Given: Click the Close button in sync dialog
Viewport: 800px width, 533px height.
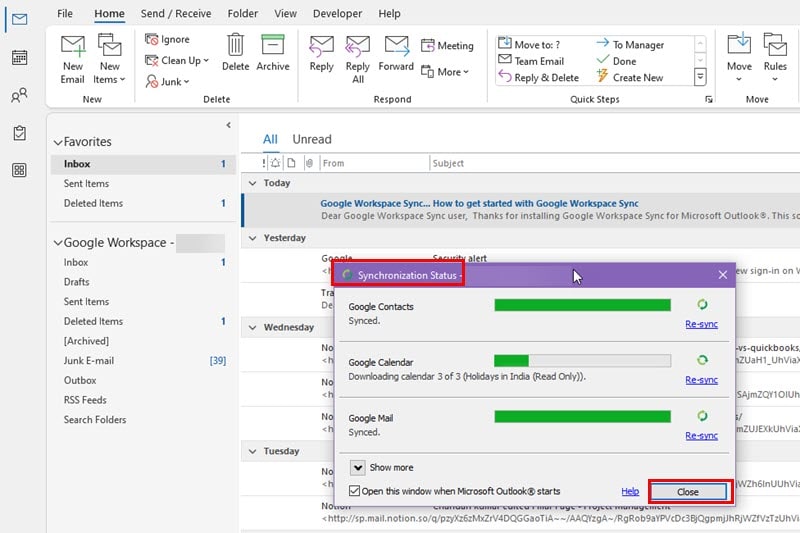Looking at the screenshot, I should point(687,492).
